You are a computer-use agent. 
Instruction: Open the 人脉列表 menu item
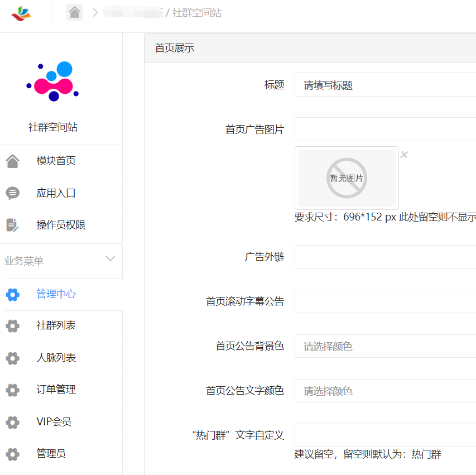(56, 358)
